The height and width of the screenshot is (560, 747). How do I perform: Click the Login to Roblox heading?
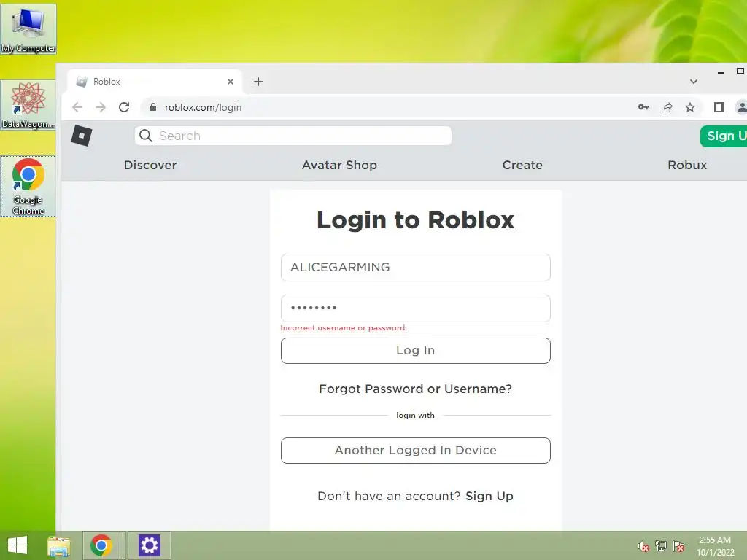pyautogui.click(x=415, y=220)
